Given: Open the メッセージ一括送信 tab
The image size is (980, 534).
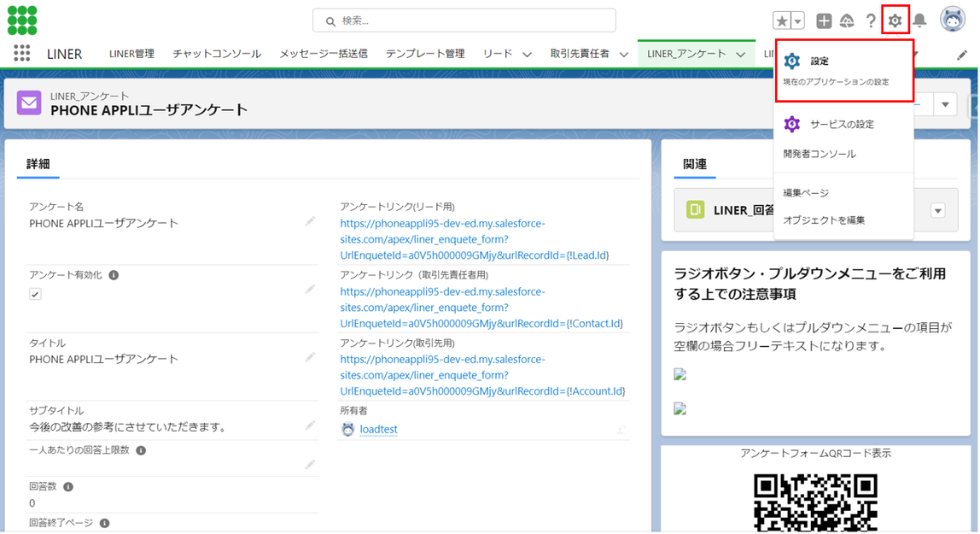Looking at the screenshot, I should coord(324,54).
